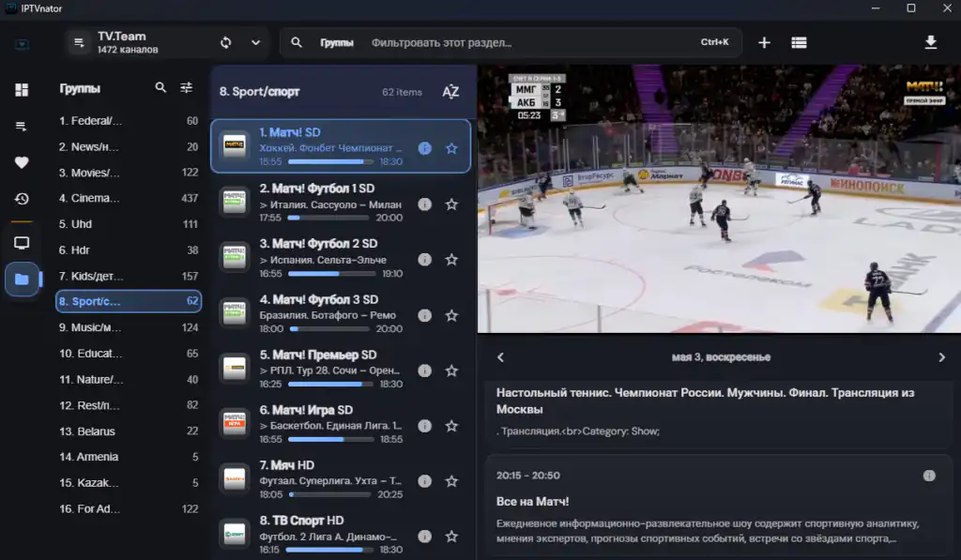
Task: Go to next day in program guide
Action: coord(942,357)
